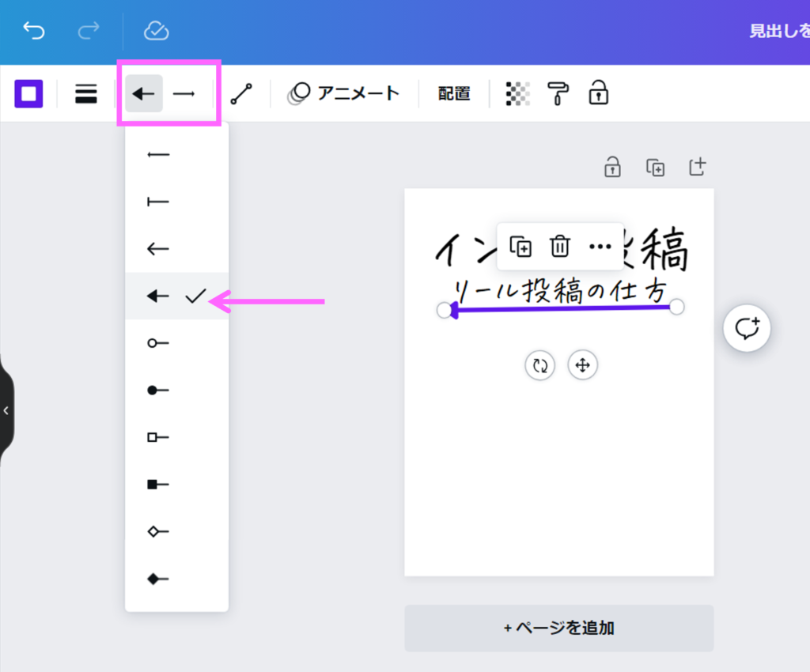Click the transparency checkerboard icon
Viewport: 810px width, 672px height.
[x=517, y=94]
